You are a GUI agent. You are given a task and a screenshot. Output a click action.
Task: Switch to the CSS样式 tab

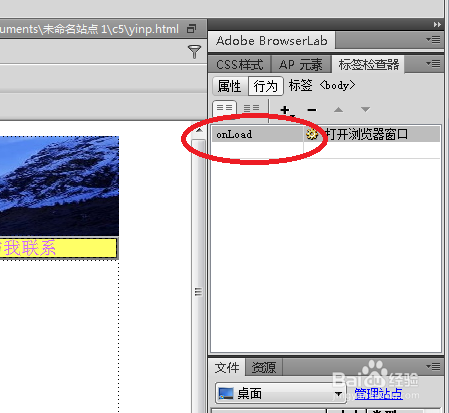click(239, 64)
